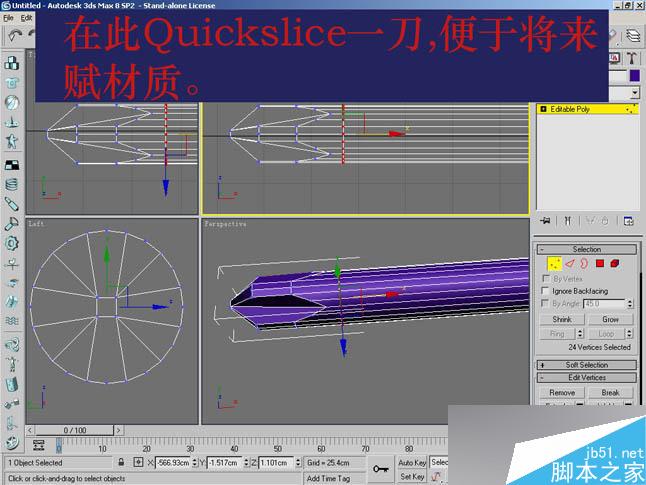Click the cloth shirt icon in left toolbar
This screenshot has width=646, height=485.
pos(12,83)
